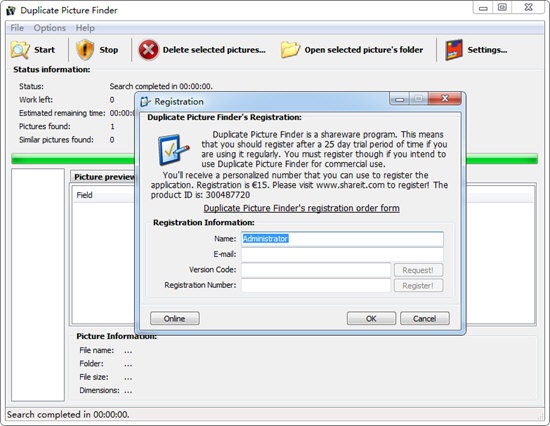Click the Request! button
The width and height of the screenshot is (550, 426).
click(418, 270)
